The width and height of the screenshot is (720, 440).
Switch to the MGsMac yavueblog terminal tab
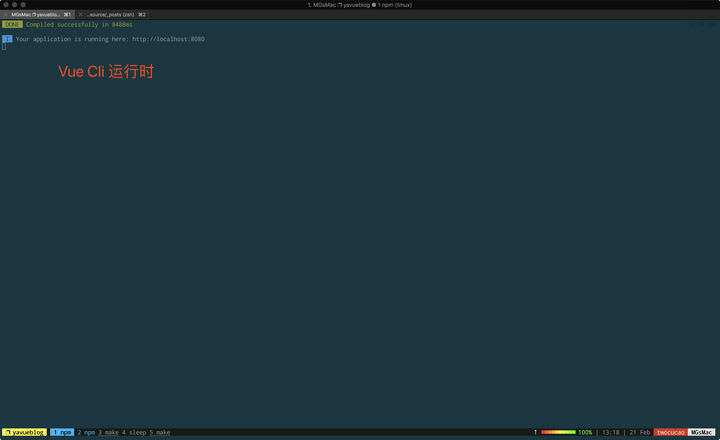40,15
